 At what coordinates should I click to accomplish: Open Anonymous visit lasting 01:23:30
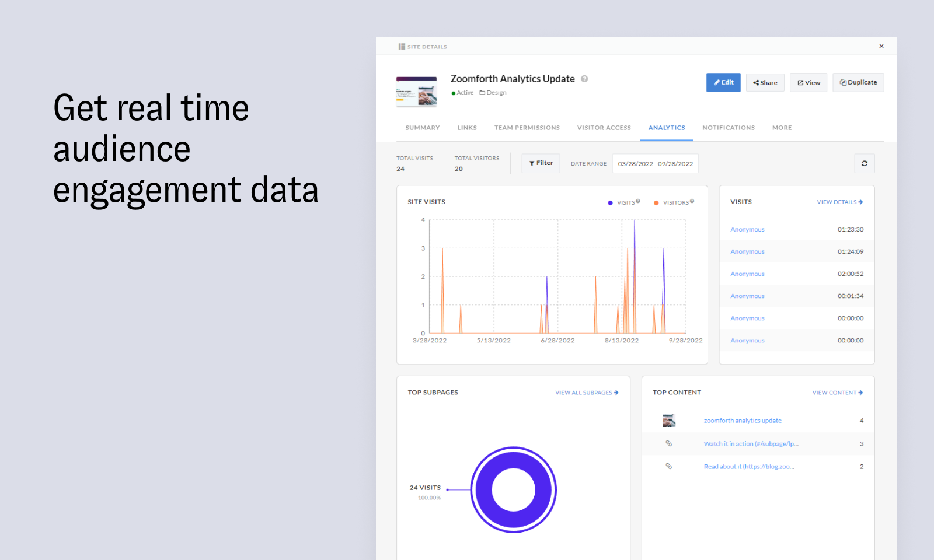point(747,230)
